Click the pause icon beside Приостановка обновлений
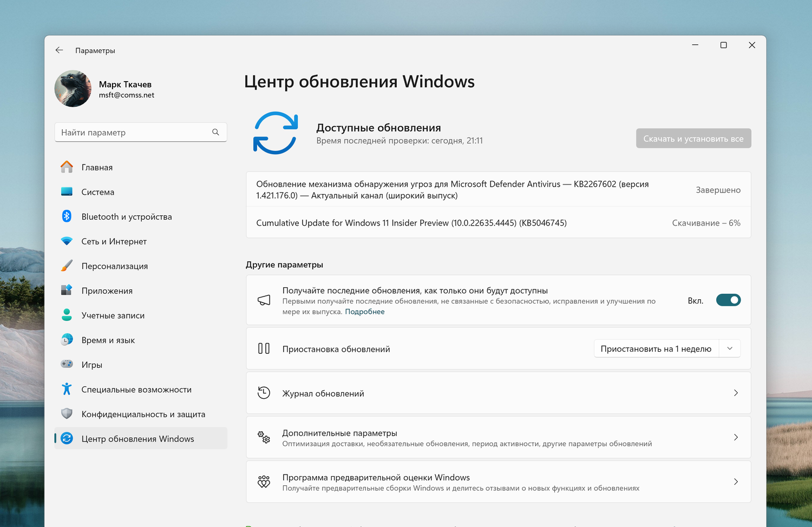The height and width of the screenshot is (527, 812). click(x=264, y=348)
